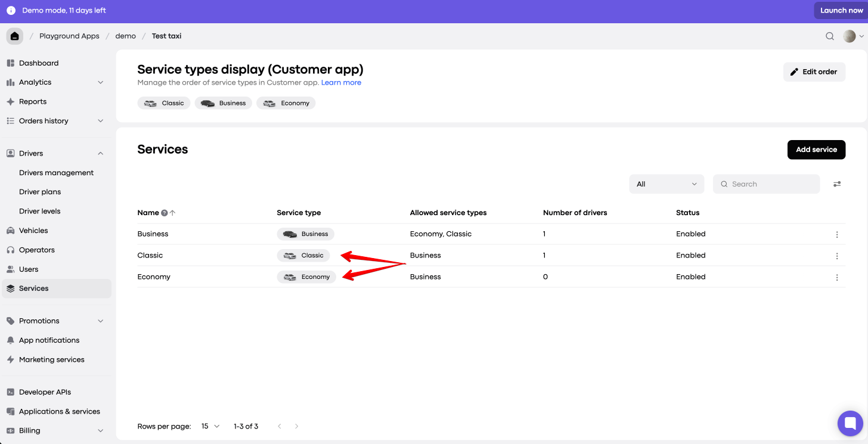This screenshot has width=868, height=444.
Task: Open the All status filter dropdown
Action: tap(666, 184)
